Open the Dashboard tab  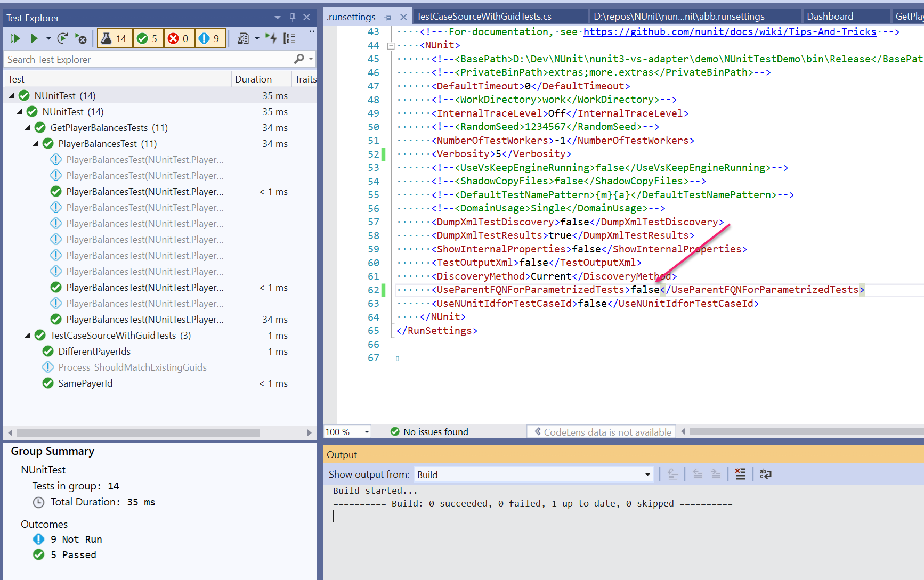(830, 16)
